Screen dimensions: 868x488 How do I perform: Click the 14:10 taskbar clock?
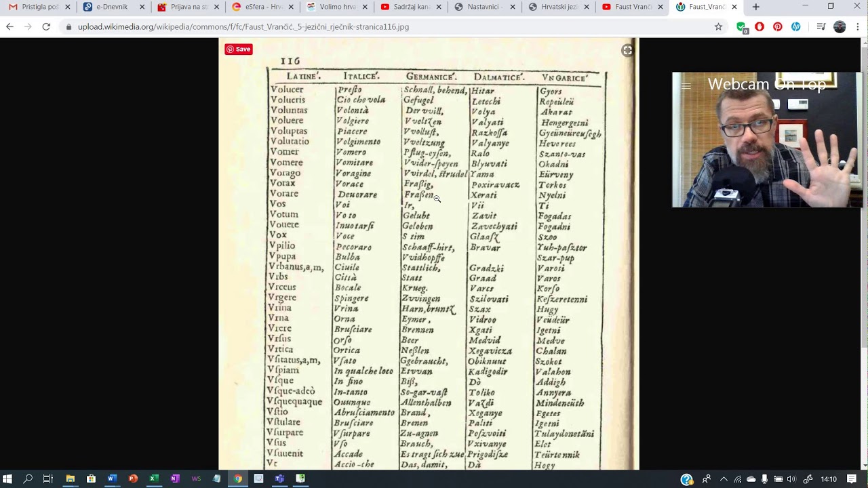pos(829,479)
